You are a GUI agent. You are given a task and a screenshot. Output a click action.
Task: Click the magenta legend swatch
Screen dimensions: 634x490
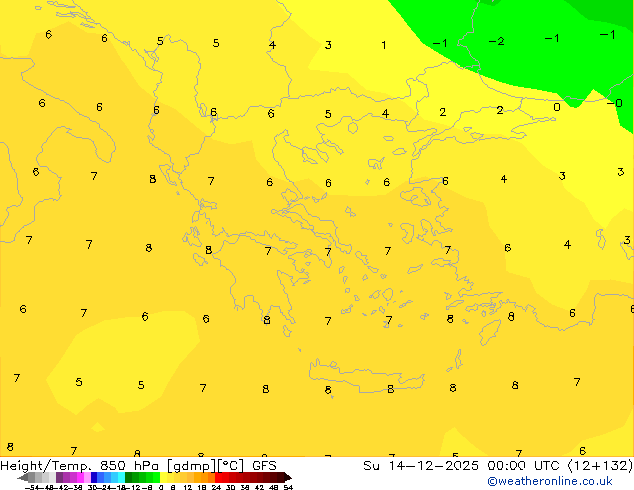pos(80,477)
